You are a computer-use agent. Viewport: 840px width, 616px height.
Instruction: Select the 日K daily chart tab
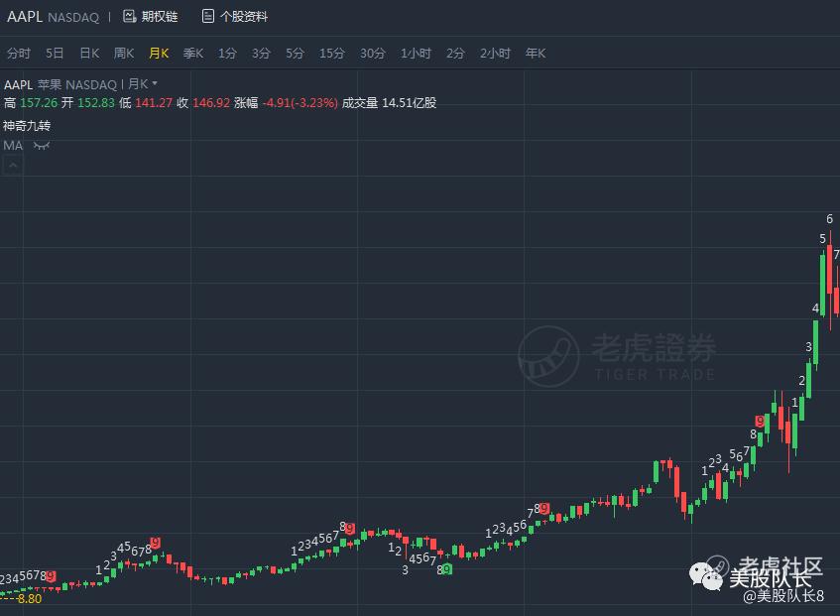click(89, 53)
